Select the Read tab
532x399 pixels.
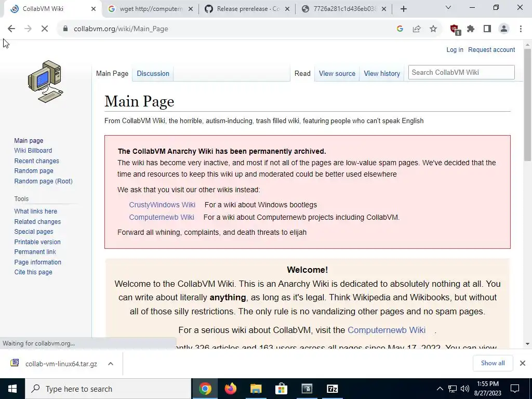pos(302,73)
